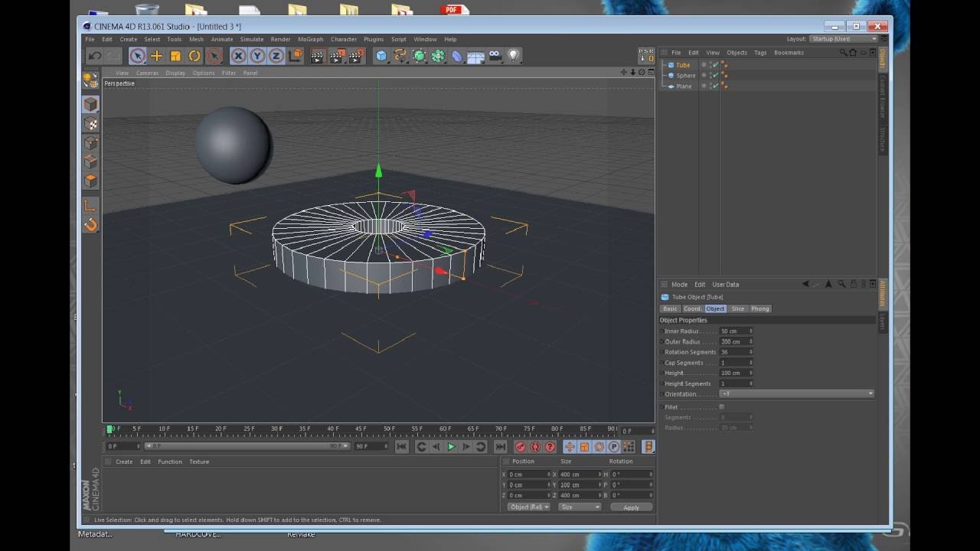Viewport: 980px width, 551px height.
Task: Click the Apply button
Action: (x=631, y=507)
